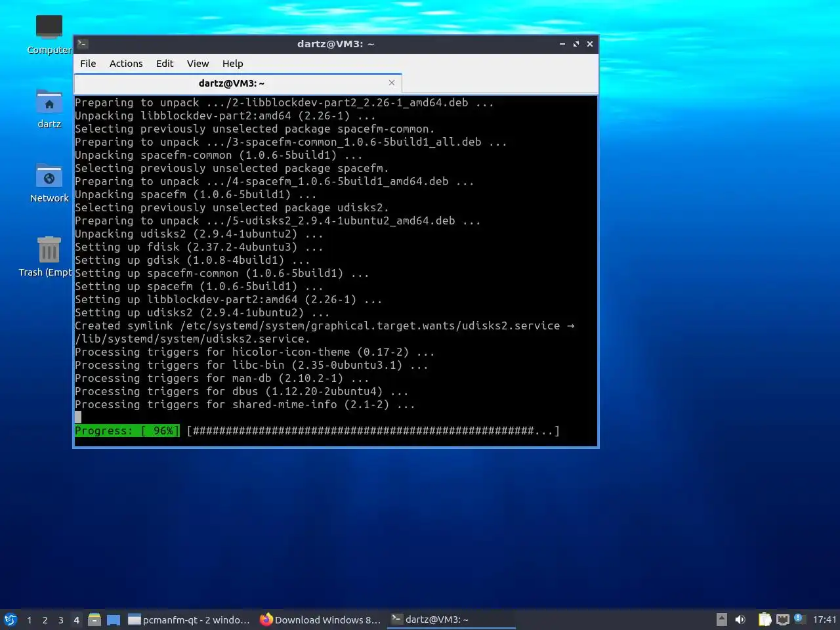
Task: Click 'Unpacking spacefm-common' output line
Action: [219, 156]
